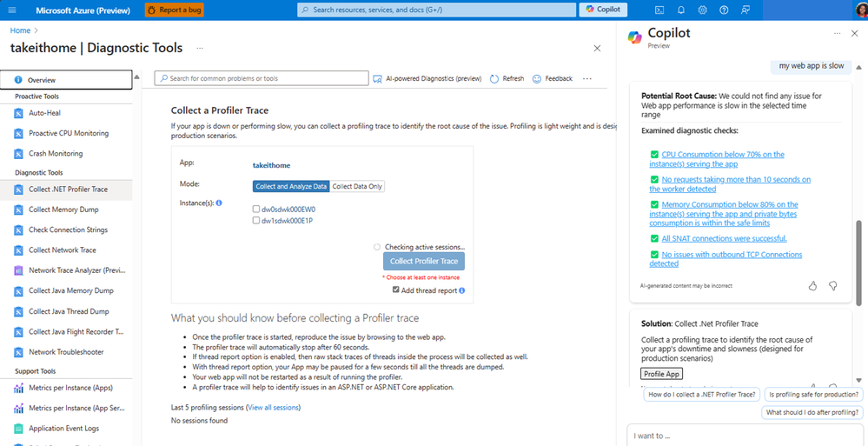Close the Copilot panel
868x446 pixels.
(x=854, y=34)
